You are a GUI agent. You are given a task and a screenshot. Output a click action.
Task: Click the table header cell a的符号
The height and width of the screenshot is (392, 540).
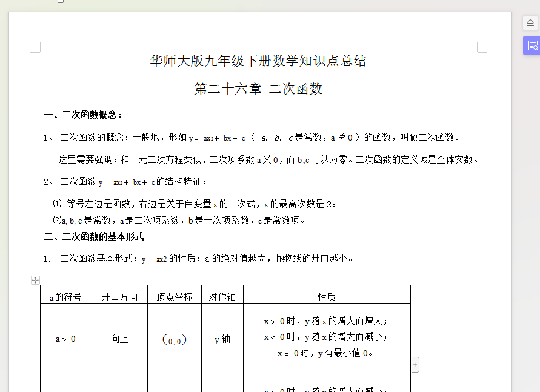point(65,297)
